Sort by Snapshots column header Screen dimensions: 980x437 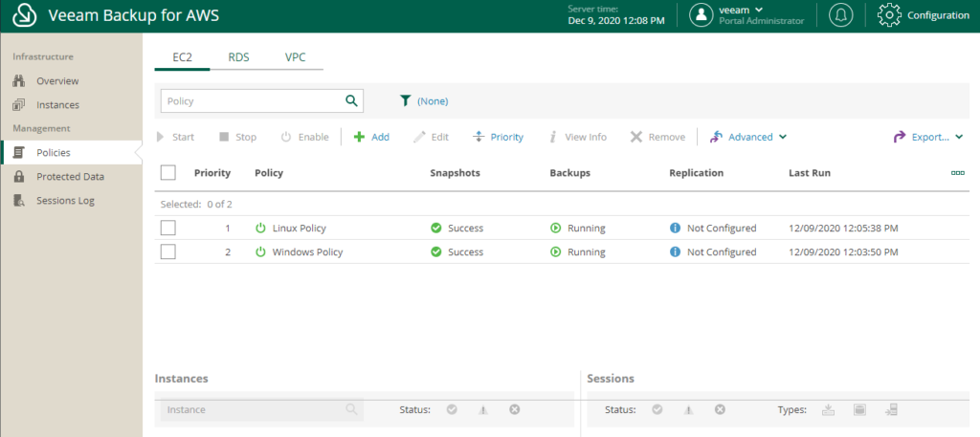(x=455, y=173)
